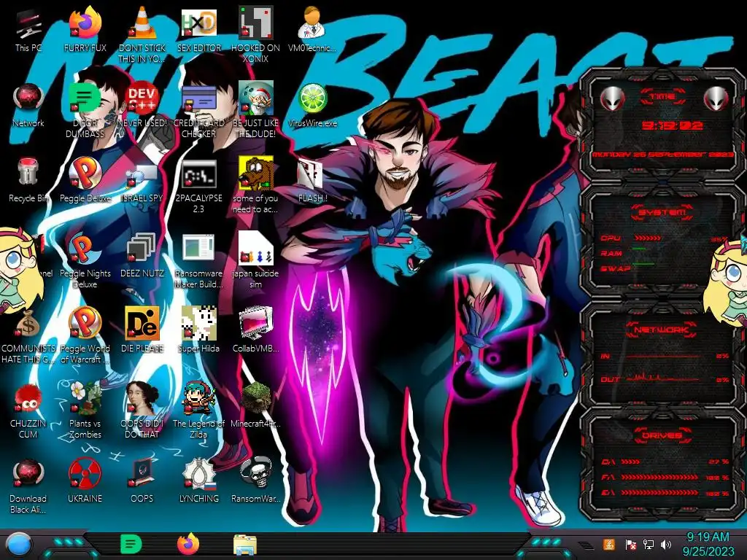The height and width of the screenshot is (560, 747).
Task: Open 2PACALYPSE 2.3 console icon
Action: click(x=199, y=186)
